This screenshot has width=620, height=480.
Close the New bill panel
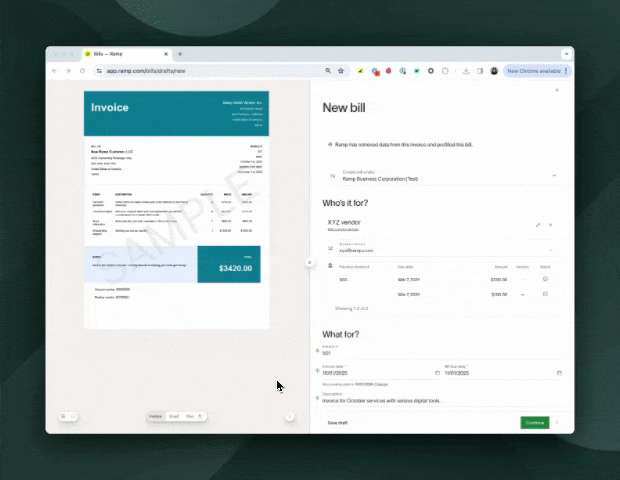[557, 90]
